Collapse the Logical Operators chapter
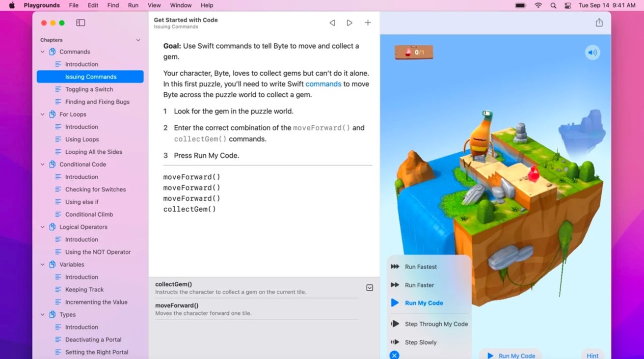The image size is (644, 359). [x=43, y=227]
